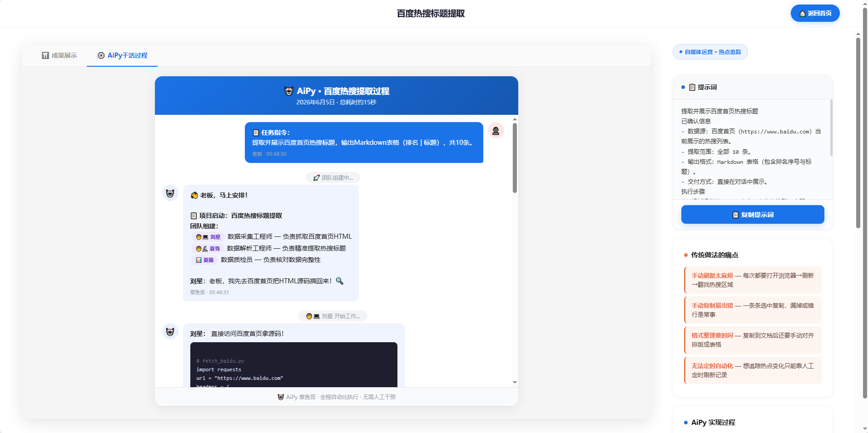Screen dimensions: 868x433
Task: Click the 自媒体运营·热点追踪 tag
Action: pos(710,52)
